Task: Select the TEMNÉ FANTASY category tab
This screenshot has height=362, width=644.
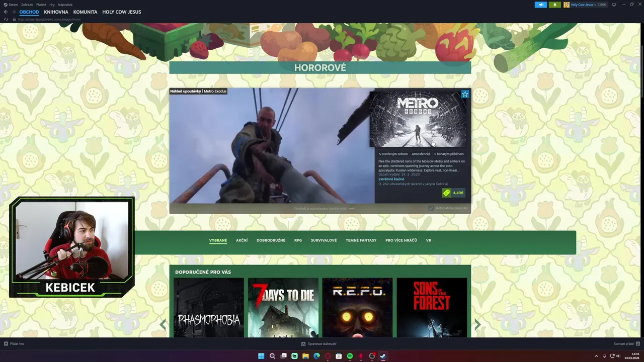Action: [x=361, y=240]
